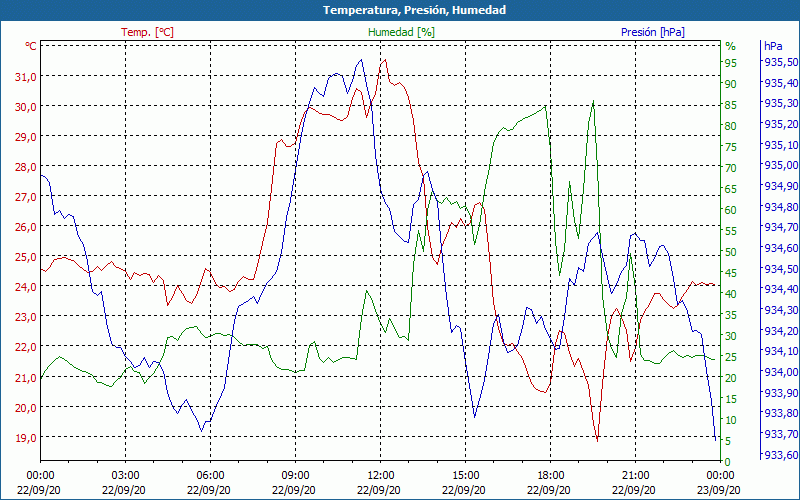Click the 935,50 pressure axis tick
The image size is (800, 500).
(780, 62)
